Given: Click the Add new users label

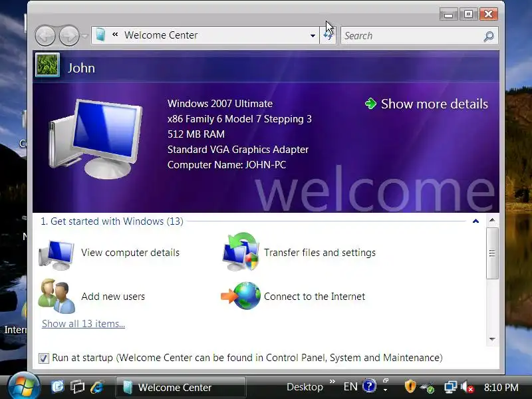Looking at the screenshot, I should pyautogui.click(x=113, y=297).
